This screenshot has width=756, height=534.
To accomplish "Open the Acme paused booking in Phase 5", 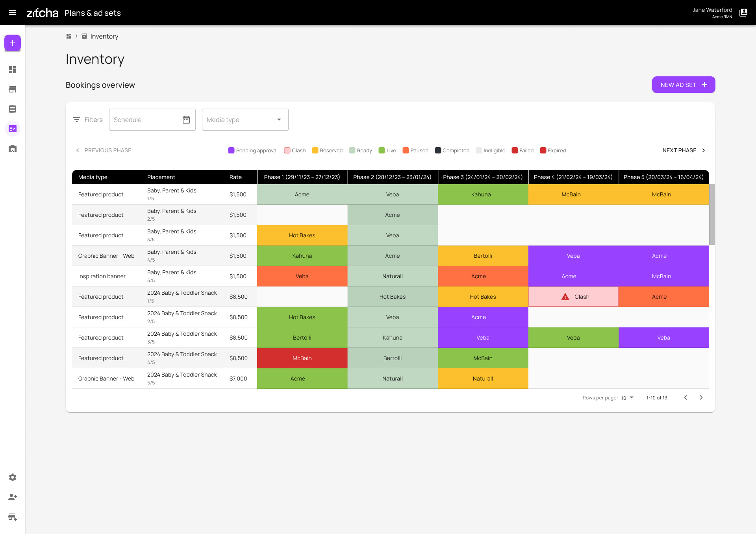I will point(663,297).
